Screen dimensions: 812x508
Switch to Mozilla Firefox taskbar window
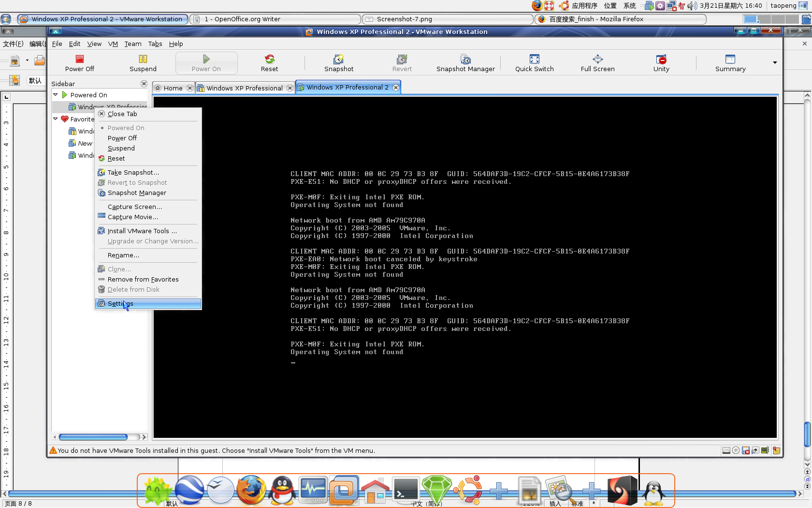(621, 19)
